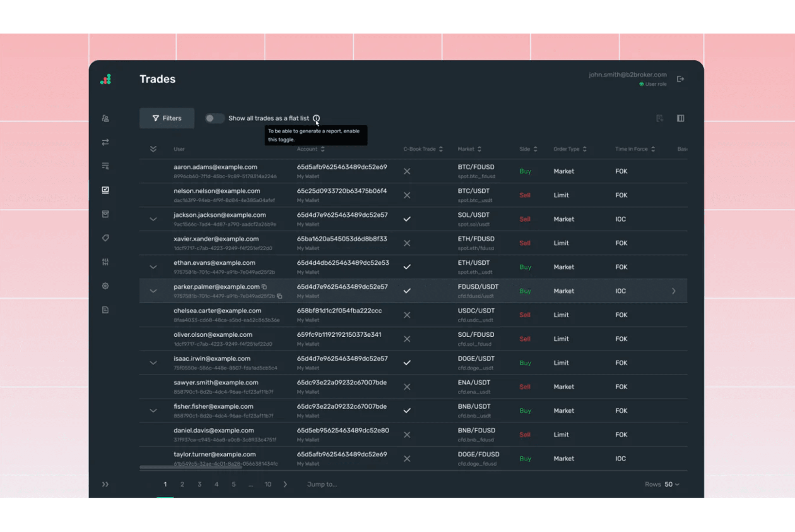Click the User column header
The width and height of the screenshot is (795, 532).
(179, 149)
